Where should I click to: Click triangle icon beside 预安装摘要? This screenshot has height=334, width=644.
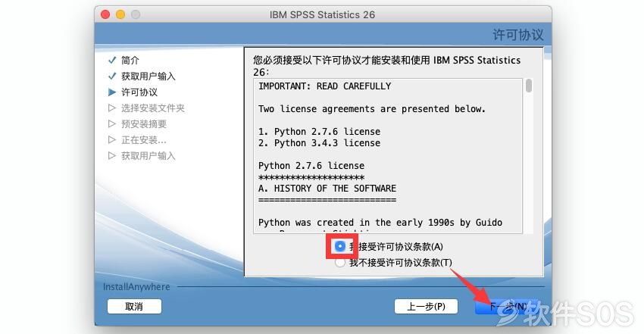pos(111,124)
